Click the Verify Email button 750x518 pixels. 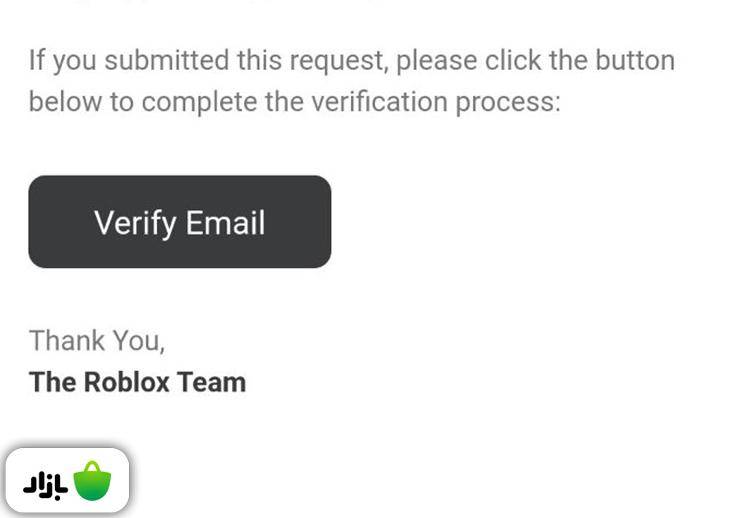coord(180,222)
